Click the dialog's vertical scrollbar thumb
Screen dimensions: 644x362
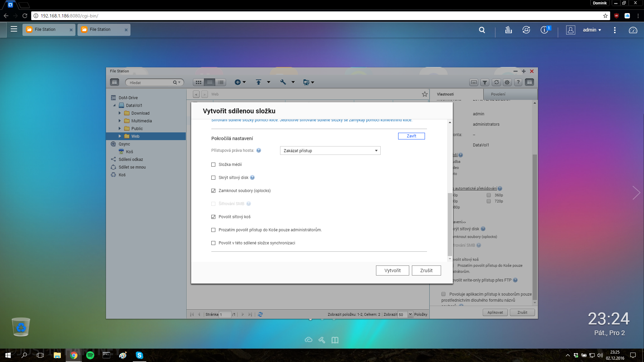tap(450, 224)
